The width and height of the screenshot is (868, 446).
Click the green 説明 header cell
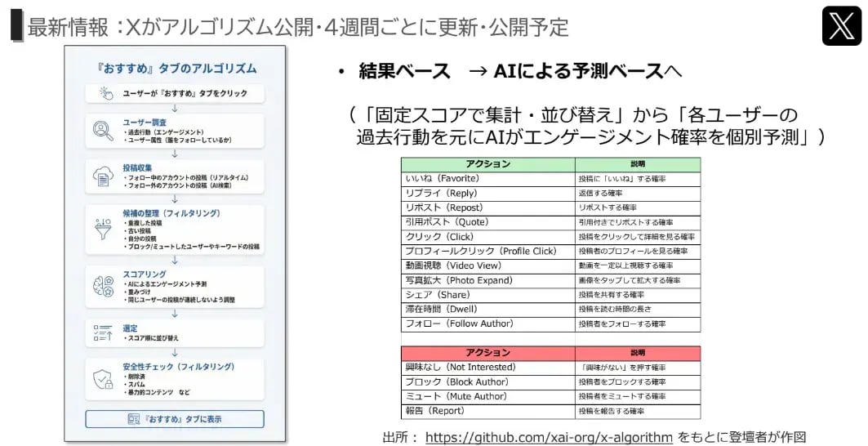pos(638,164)
